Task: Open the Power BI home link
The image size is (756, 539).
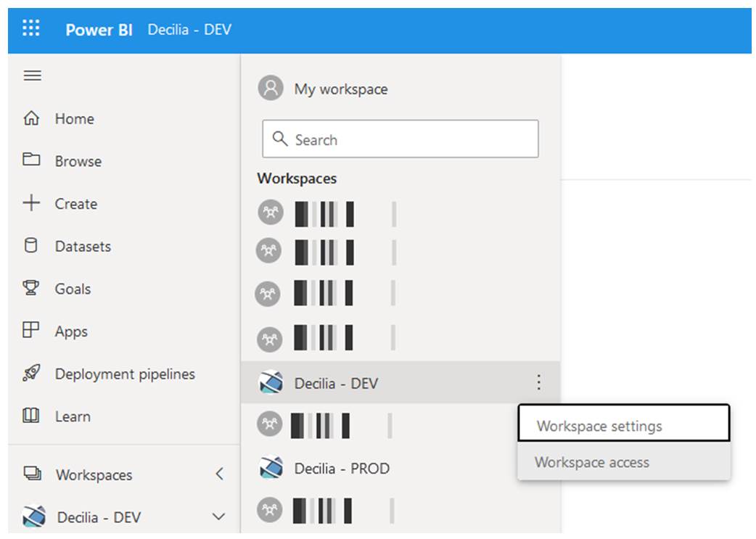Action: coord(99,30)
